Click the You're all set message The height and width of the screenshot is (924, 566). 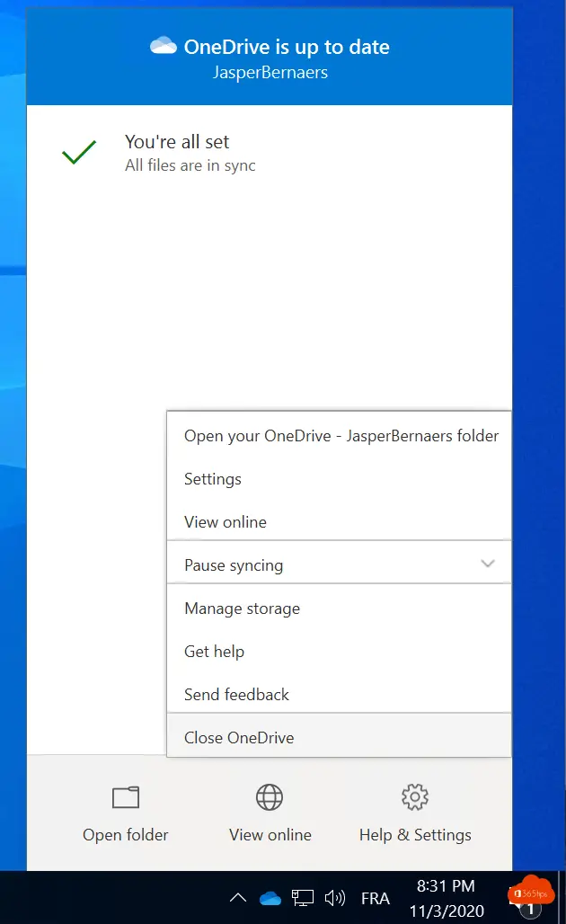tap(177, 141)
